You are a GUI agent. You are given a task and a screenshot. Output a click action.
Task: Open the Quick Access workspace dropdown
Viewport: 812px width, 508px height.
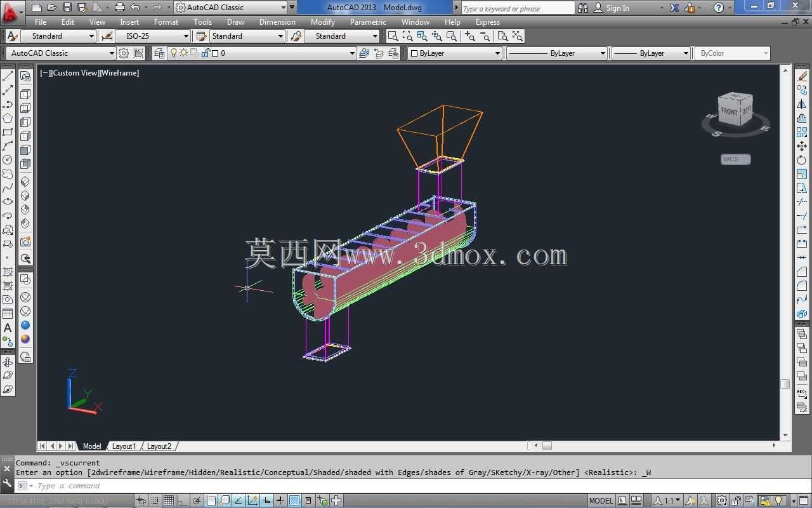(x=230, y=8)
